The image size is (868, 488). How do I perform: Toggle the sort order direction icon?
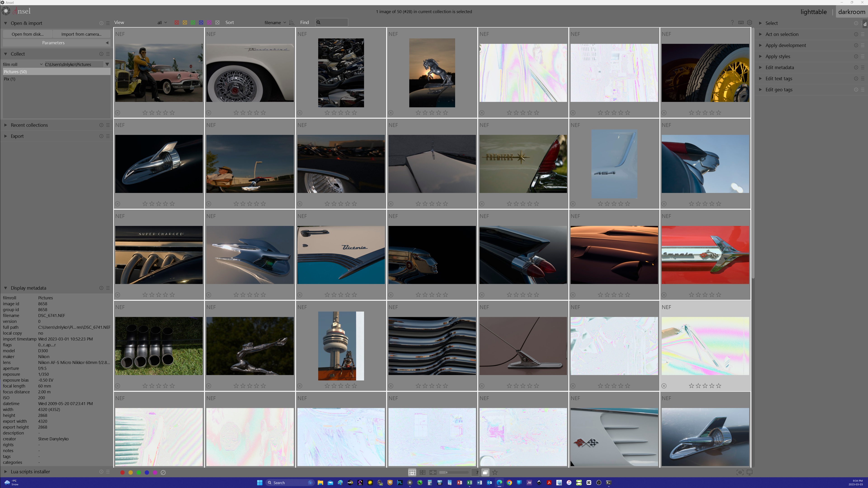(292, 22)
